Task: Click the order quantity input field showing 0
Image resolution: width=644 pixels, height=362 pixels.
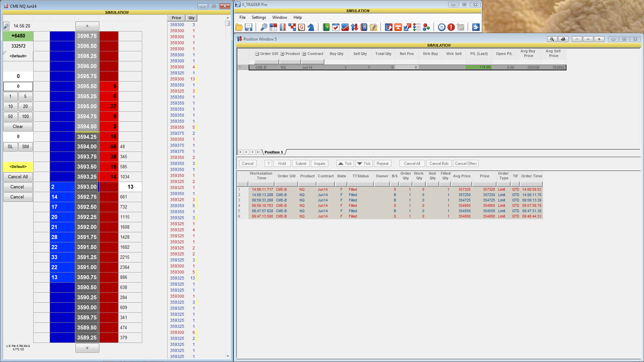Action: click(x=18, y=86)
